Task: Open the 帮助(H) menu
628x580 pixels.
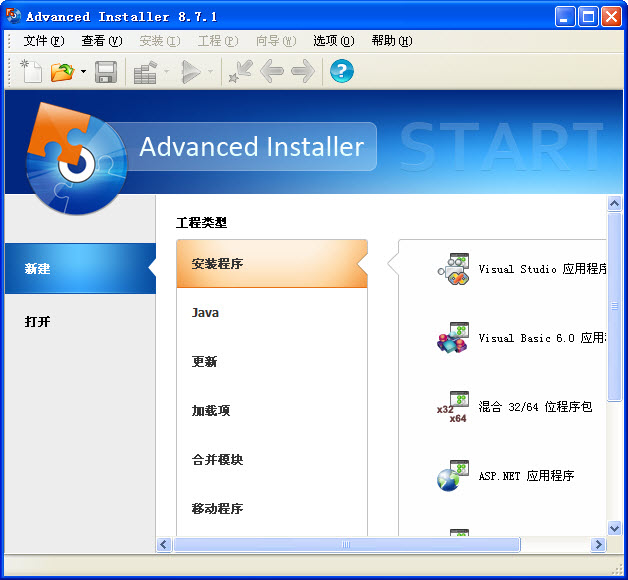Action: tap(391, 41)
